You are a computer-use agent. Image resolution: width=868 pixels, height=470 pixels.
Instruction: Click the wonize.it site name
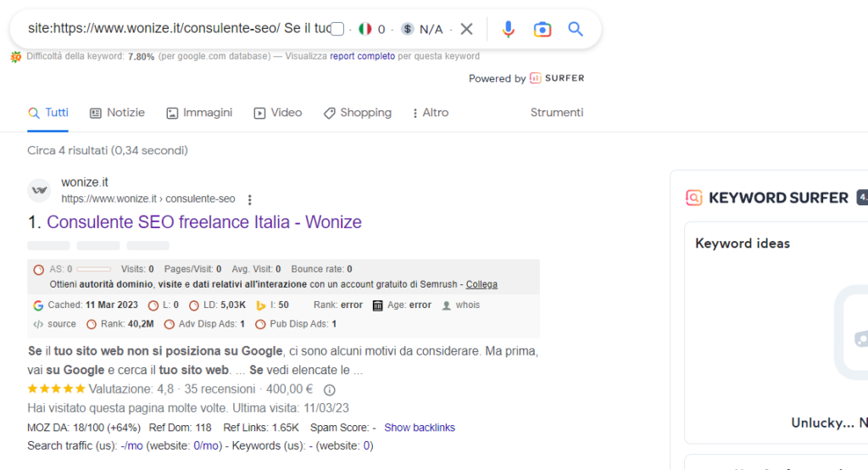(x=85, y=182)
